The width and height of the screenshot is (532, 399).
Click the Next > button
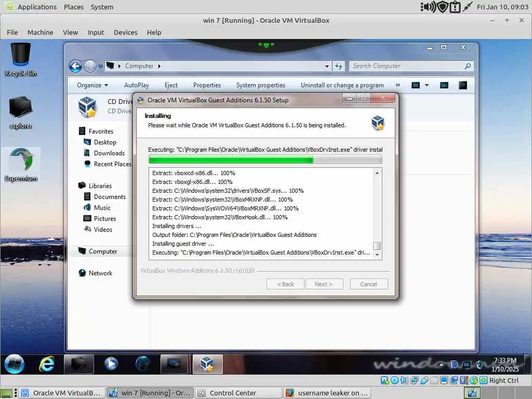pos(324,284)
